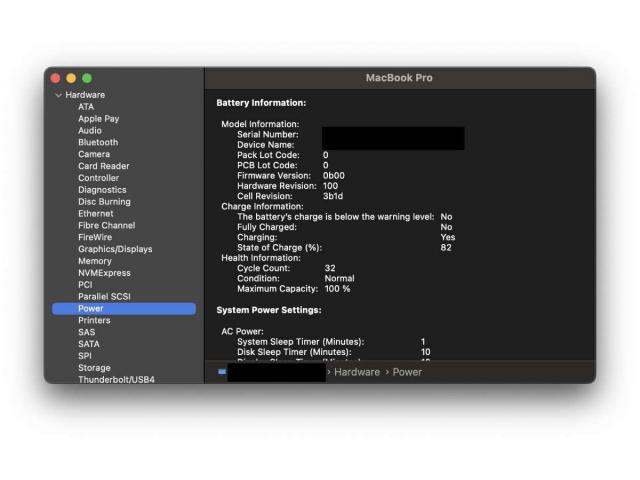Show Printers information
640x480 pixels.
click(94, 320)
